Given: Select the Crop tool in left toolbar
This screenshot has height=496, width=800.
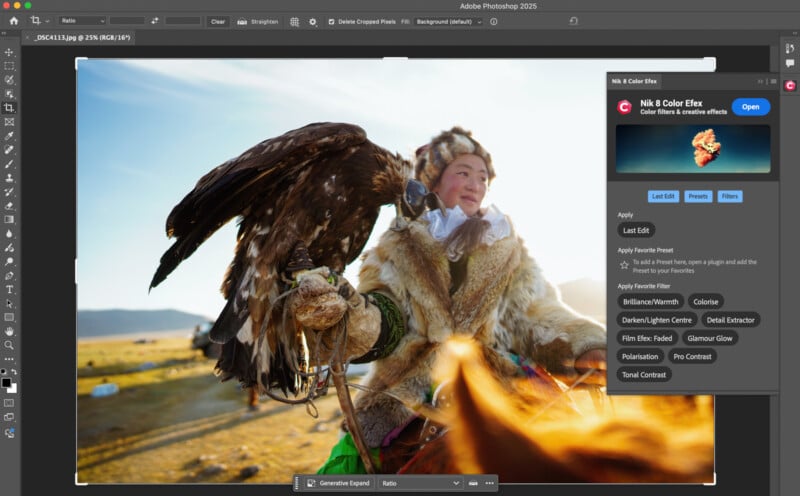Looking at the screenshot, I should click(x=9, y=107).
